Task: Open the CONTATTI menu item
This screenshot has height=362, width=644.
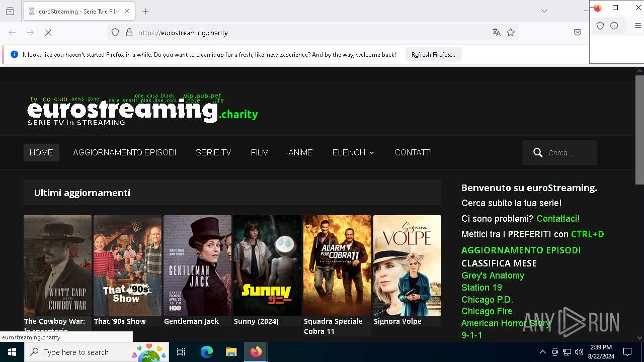Action: [x=413, y=153]
